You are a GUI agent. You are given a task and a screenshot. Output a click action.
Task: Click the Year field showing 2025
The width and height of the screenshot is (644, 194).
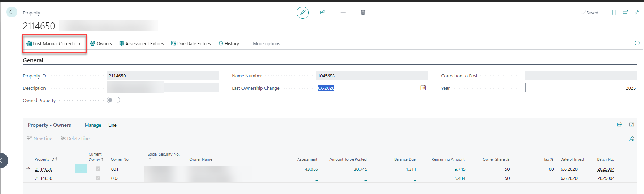(x=581, y=88)
